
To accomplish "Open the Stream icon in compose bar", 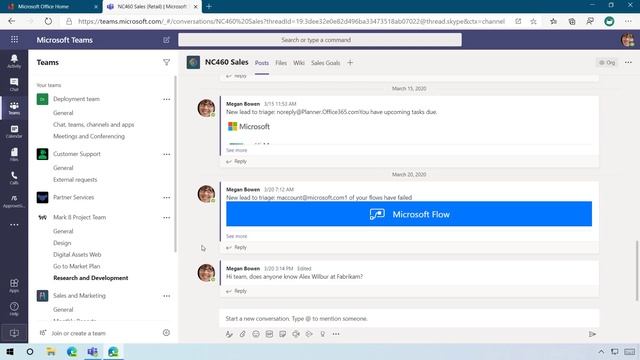I will click(309, 334).
